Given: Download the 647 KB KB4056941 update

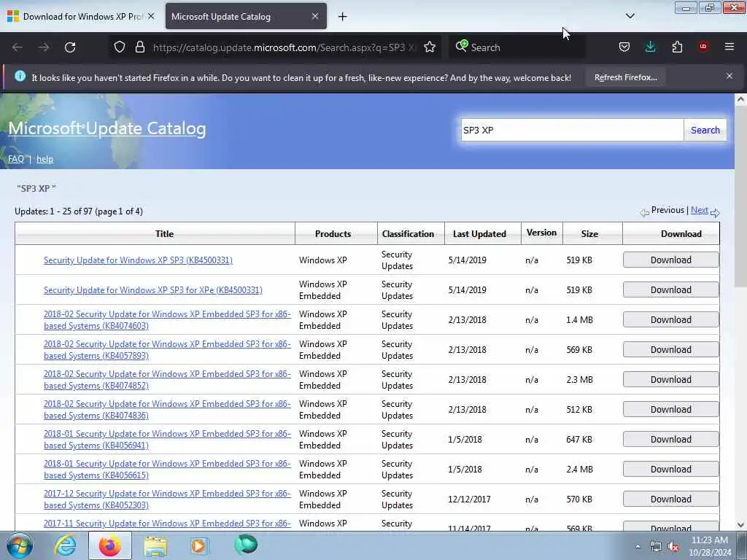Looking at the screenshot, I should (x=671, y=440).
